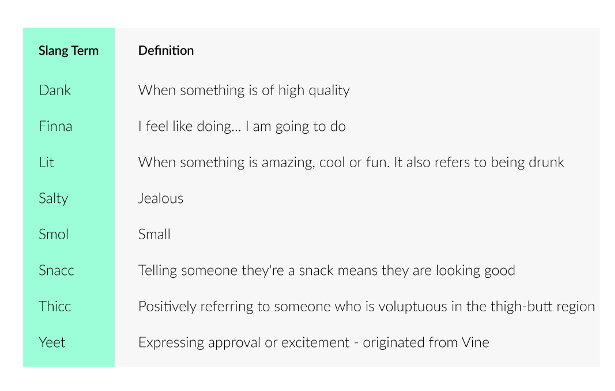
Task: Click the definition 'When something is of high quality'
Action: click(x=244, y=91)
